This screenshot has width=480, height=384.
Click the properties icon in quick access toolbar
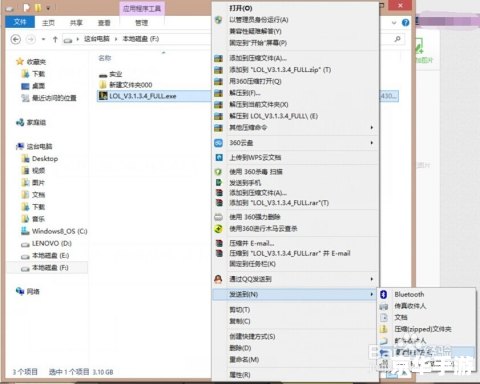pos(26,7)
